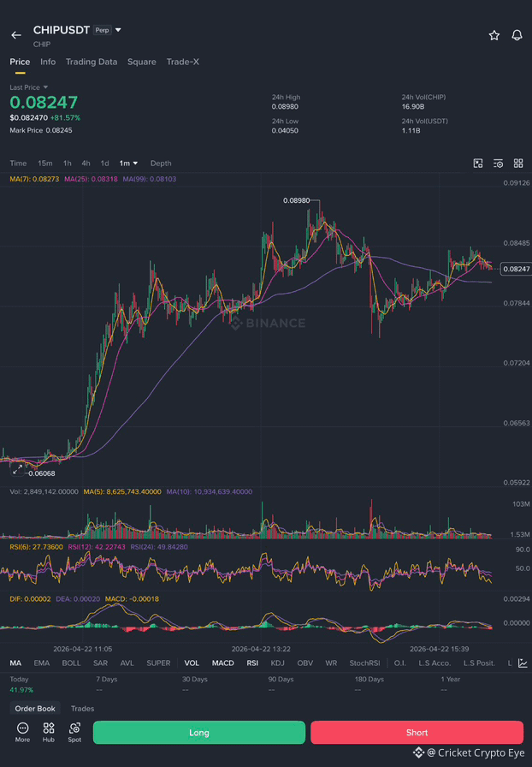Select the Price tab
The image size is (532, 767).
pos(20,62)
